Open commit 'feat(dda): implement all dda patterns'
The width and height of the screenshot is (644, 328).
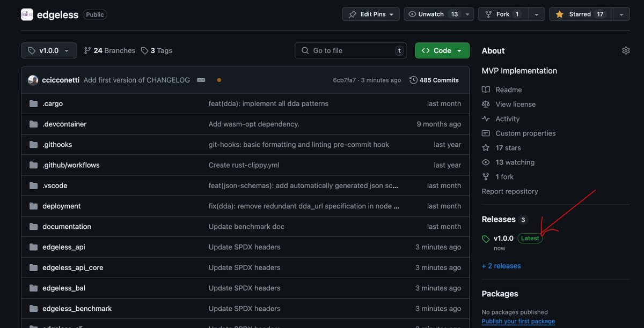coord(268,103)
